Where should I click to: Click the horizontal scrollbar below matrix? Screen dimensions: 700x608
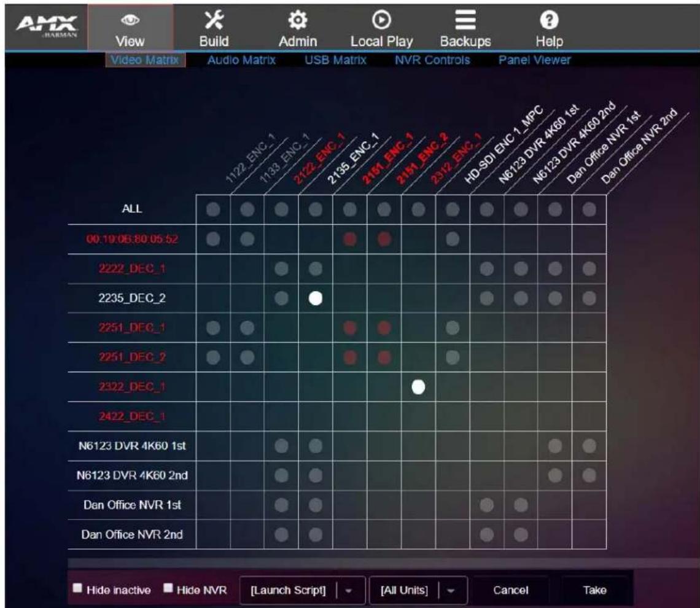384,563
